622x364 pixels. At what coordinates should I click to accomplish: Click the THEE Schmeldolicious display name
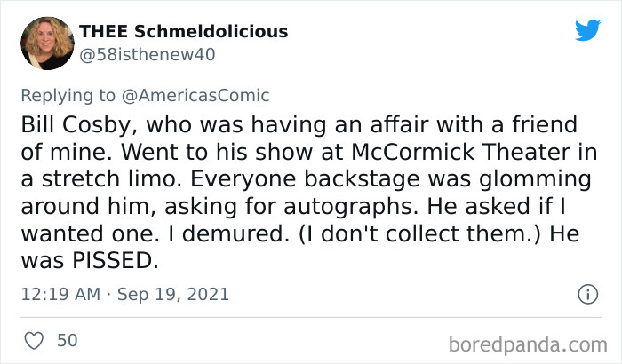[x=184, y=31]
